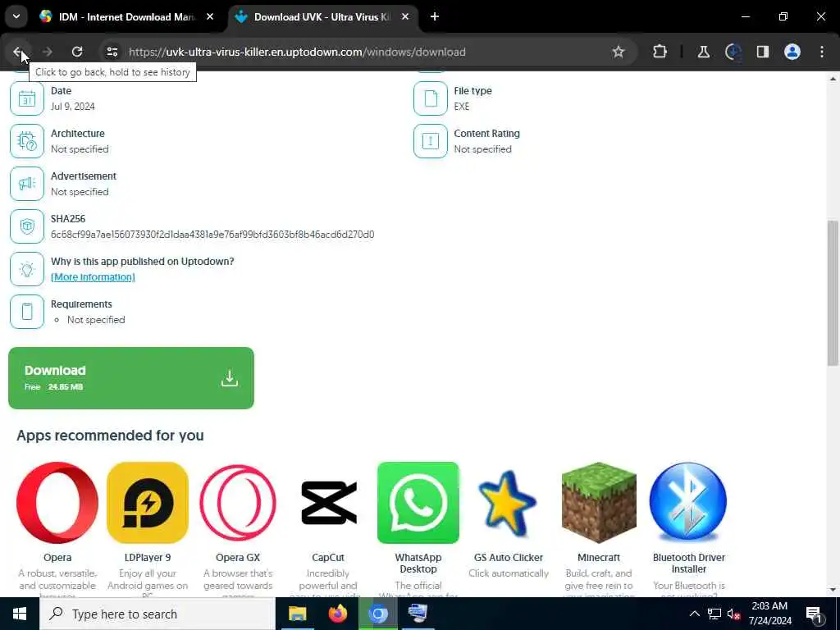The image size is (840, 630).
Task: Click the SHA256 shield icon
Action: (x=27, y=226)
